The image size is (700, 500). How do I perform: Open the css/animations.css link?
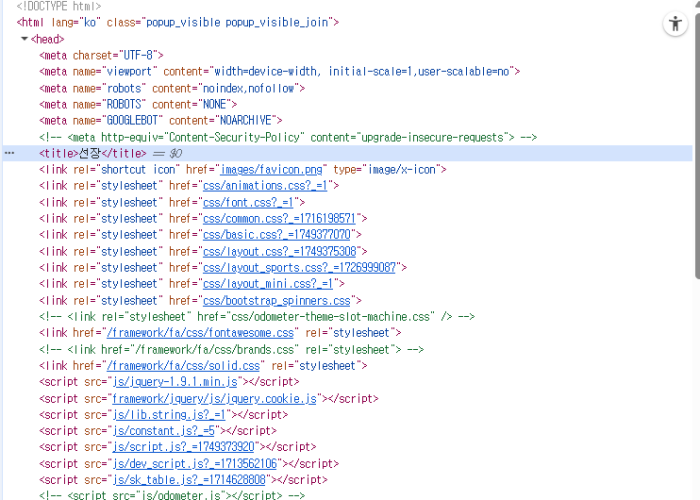pos(265,186)
